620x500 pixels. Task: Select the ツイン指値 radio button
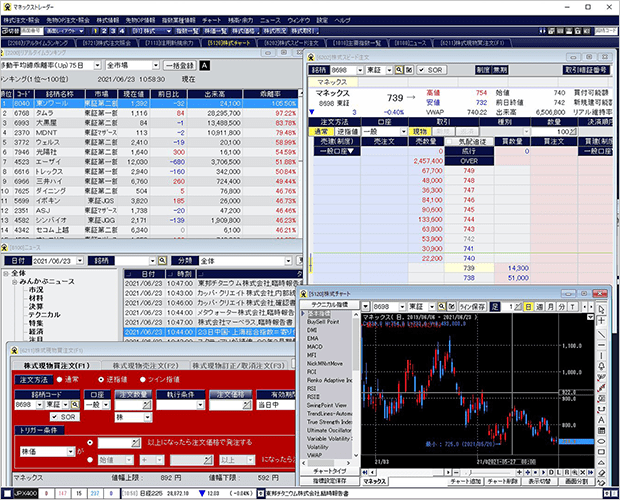(x=143, y=379)
